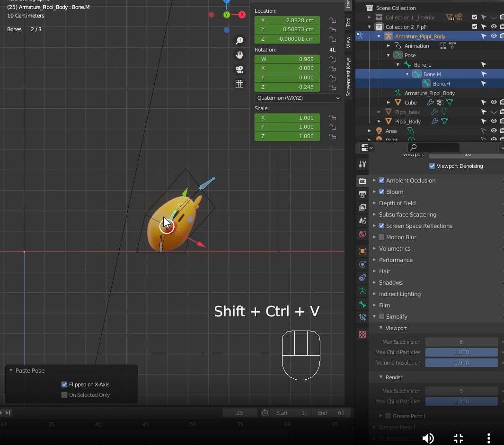Viewport: 504px width, 445px height.
Task: Click the exit fullscreen icon in player
Action: (459, 438)
